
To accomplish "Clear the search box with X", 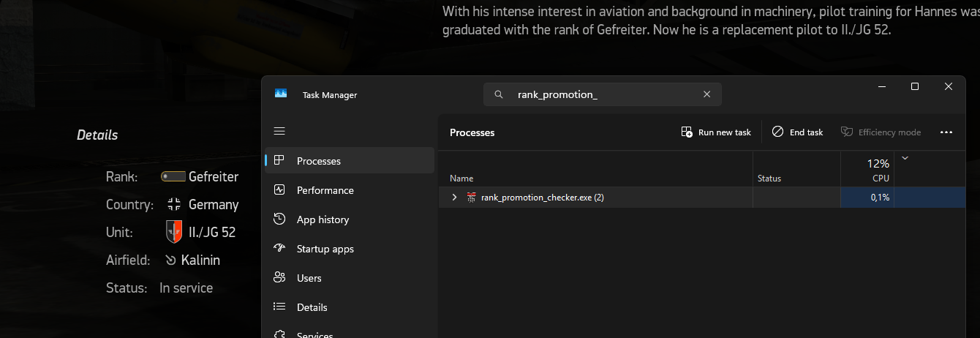I will click(x=706, y=94).
